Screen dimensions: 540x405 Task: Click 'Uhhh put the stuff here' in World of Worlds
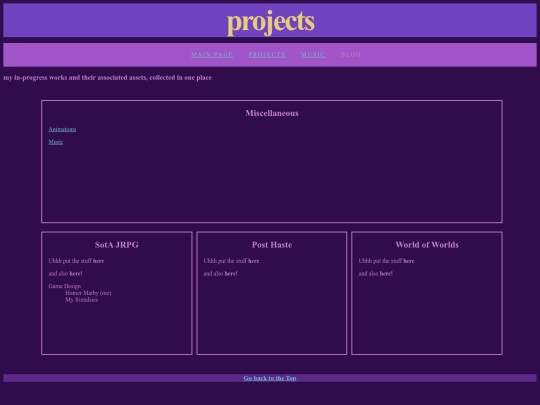click(x=386, y=261)
